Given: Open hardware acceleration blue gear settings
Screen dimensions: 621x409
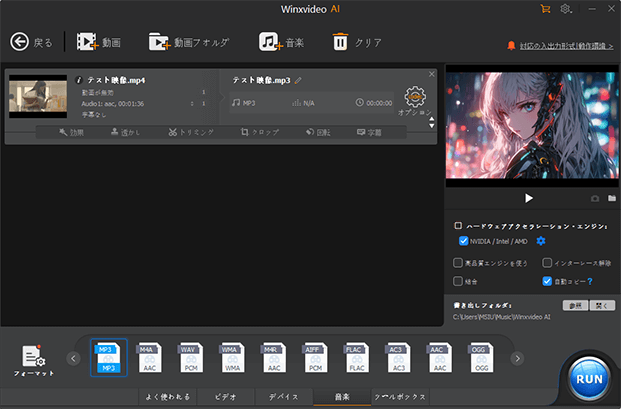Looking at the screenshot, I should [541, 241].
